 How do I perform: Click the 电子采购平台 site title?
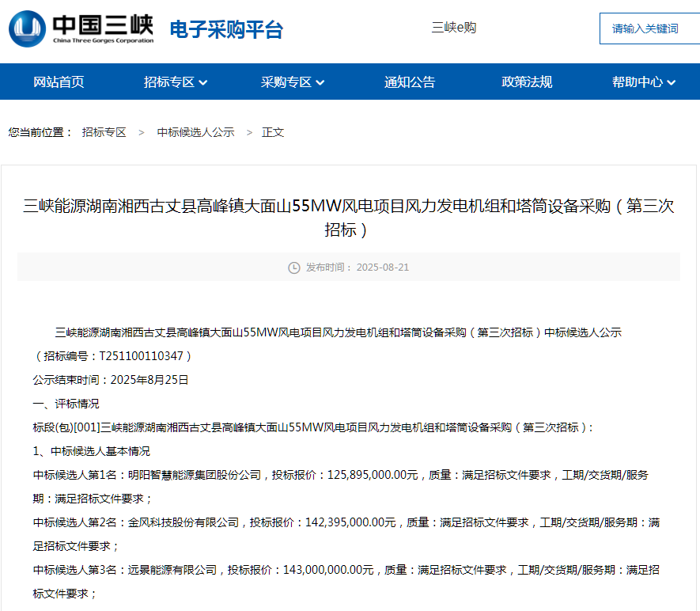226,30
